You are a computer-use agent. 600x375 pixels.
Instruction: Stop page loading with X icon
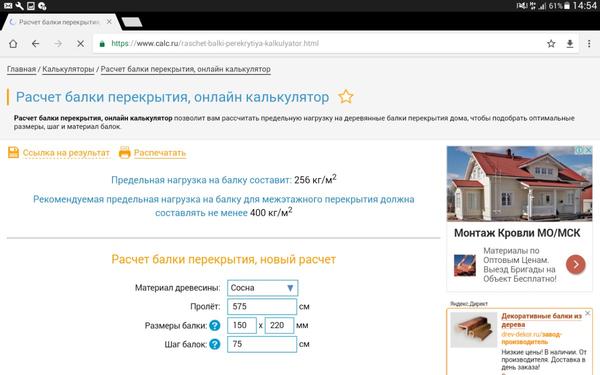tap(80, 44)
